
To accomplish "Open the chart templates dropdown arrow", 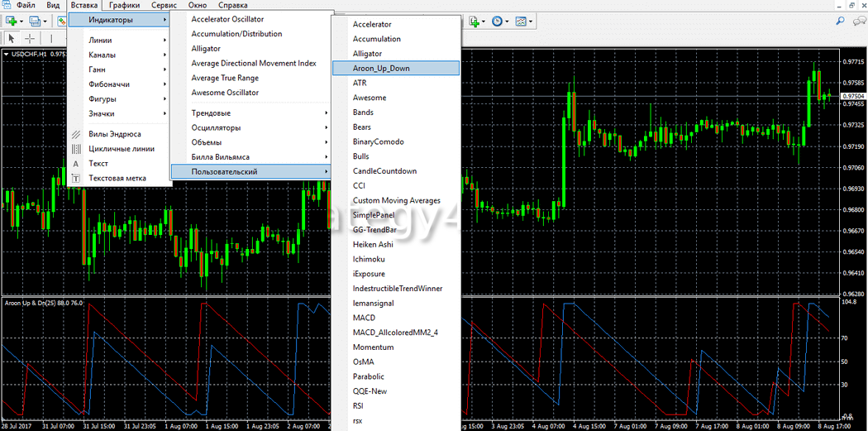I will [x=531, y=21].
